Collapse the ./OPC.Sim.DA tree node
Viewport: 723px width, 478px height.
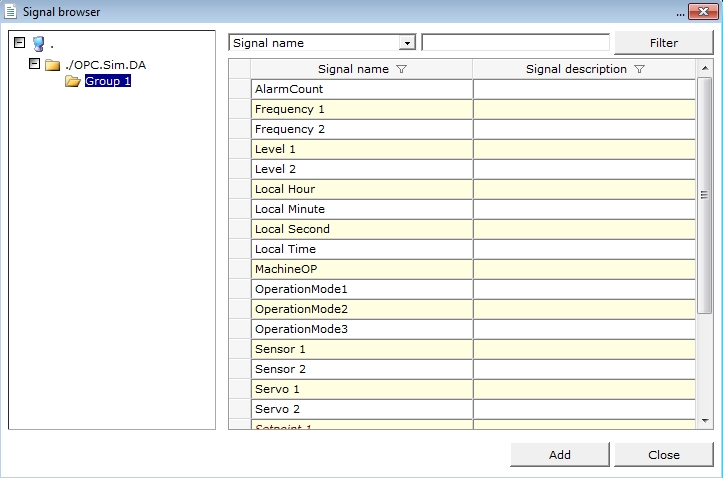click(x=35, y=63)
